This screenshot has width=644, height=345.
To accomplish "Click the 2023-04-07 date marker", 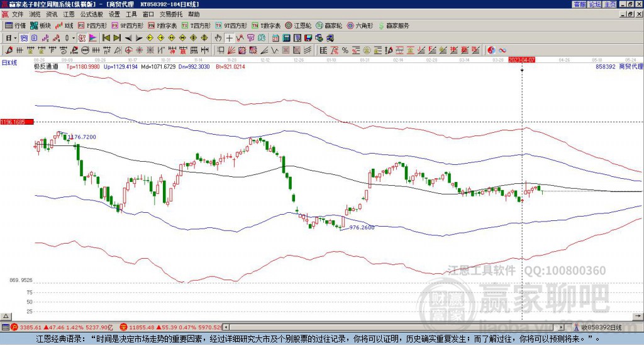I will tap(522, 60).
